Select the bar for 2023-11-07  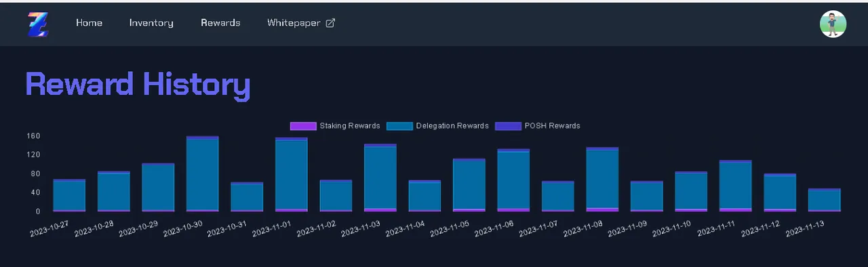coord(558,197)
